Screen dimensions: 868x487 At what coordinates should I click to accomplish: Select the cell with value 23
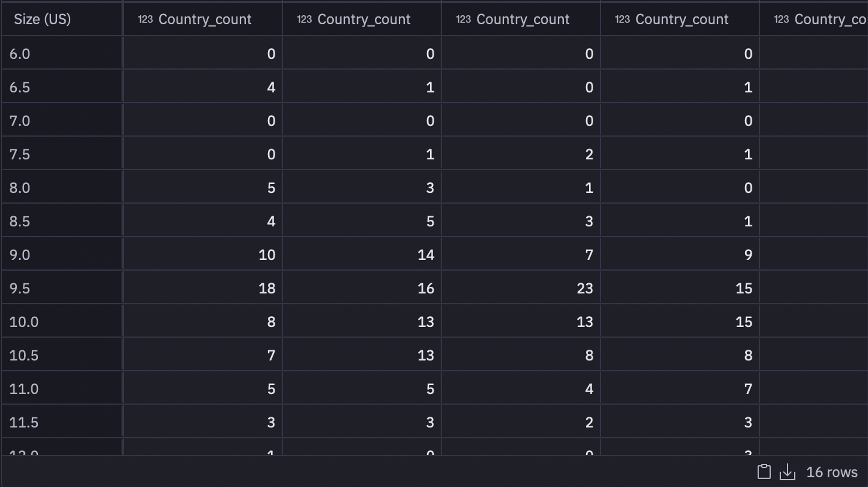[584, 288]
